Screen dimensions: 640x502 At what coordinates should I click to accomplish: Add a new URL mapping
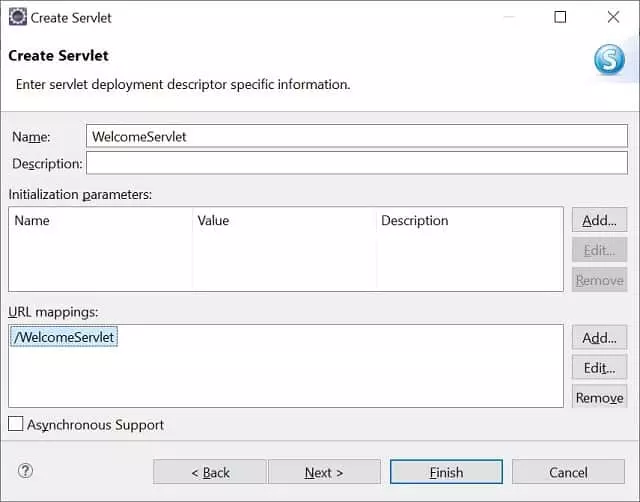599,338
